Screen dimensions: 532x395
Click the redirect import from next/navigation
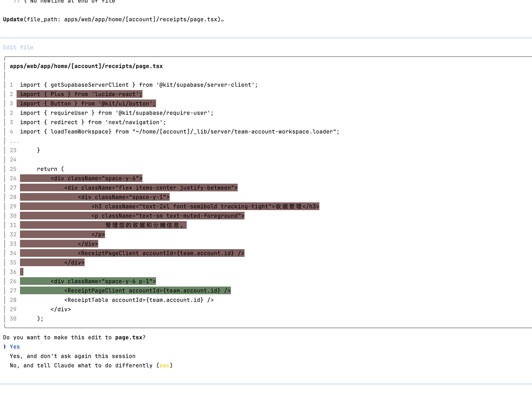click(x=93, y=122)
